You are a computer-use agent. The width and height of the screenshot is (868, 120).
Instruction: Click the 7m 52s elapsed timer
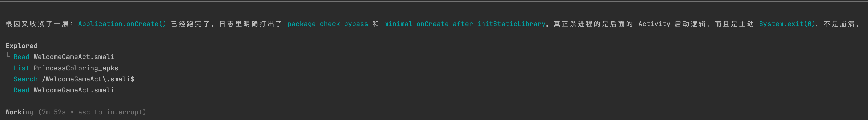[54, 112]
